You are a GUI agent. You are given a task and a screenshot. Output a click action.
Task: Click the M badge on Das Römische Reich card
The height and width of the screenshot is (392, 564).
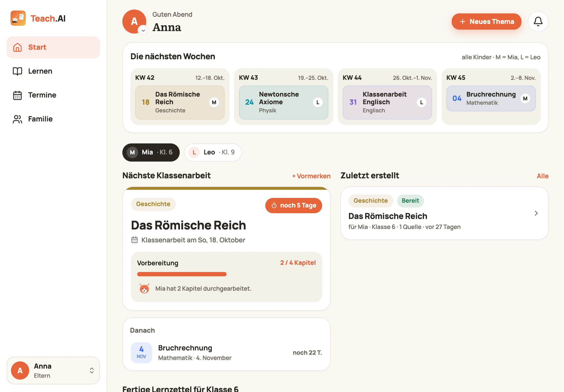tap(214, 102)
